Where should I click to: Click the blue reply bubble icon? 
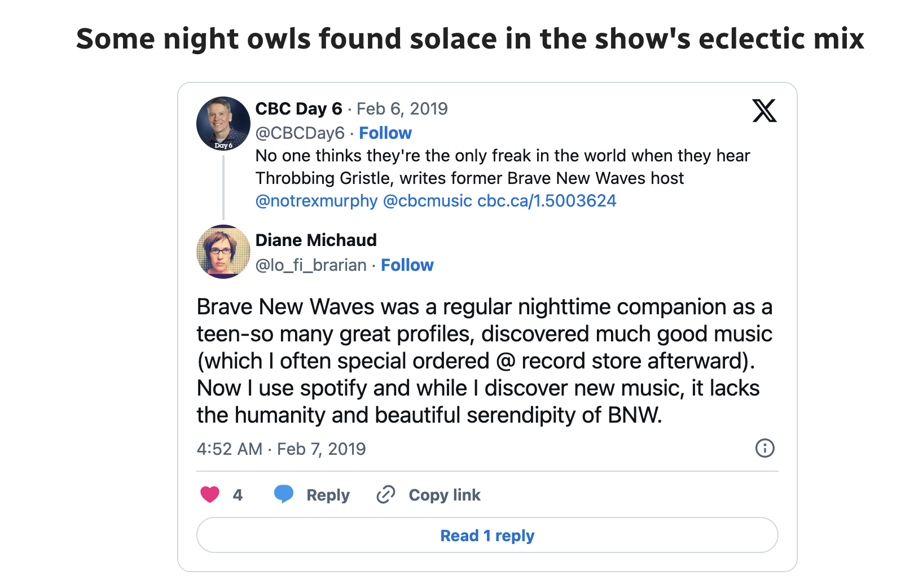click(284, 494)
